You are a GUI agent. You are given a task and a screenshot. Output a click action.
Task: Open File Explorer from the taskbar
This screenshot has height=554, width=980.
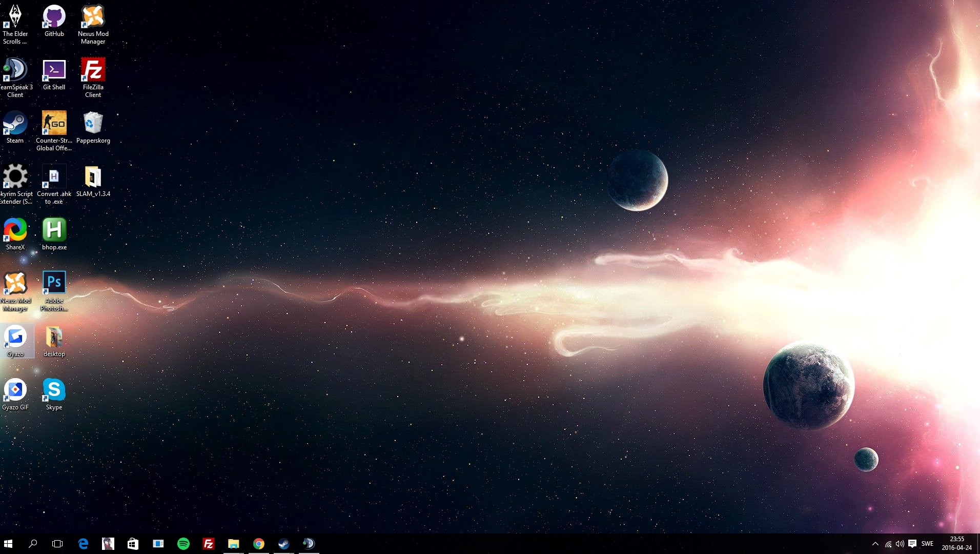(x=234, y=544)
